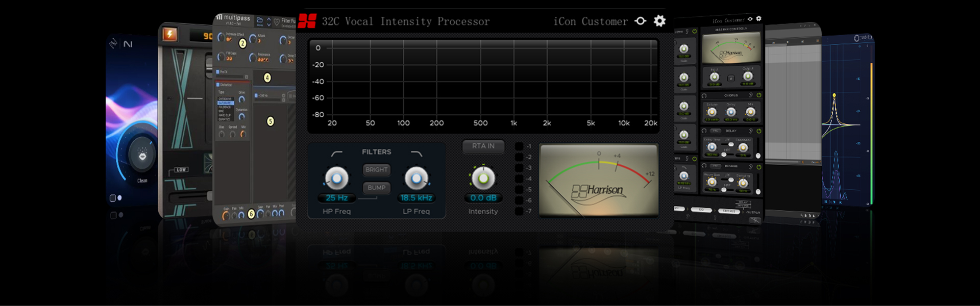The width and height of the screenshot is (980, 306).
Task: Click the Resonance knob in multipass
Action: point(253,57)
